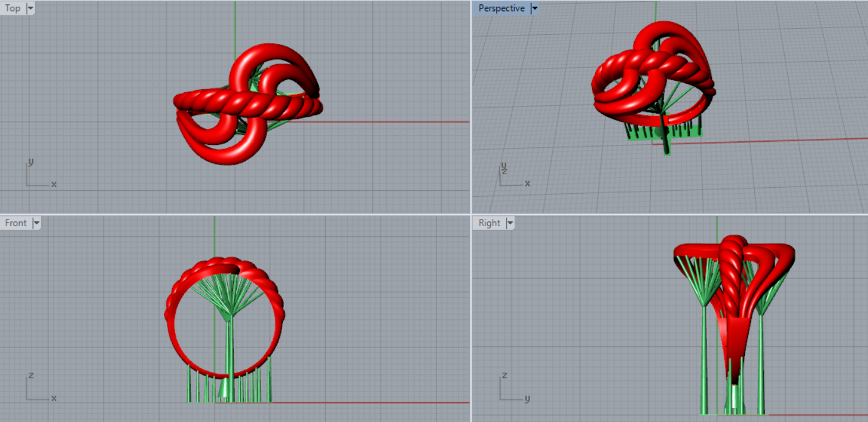Click the world axes icon in Perspective viewport
The height and width of the screenshot is (422, 868).
tap(512, 176)
